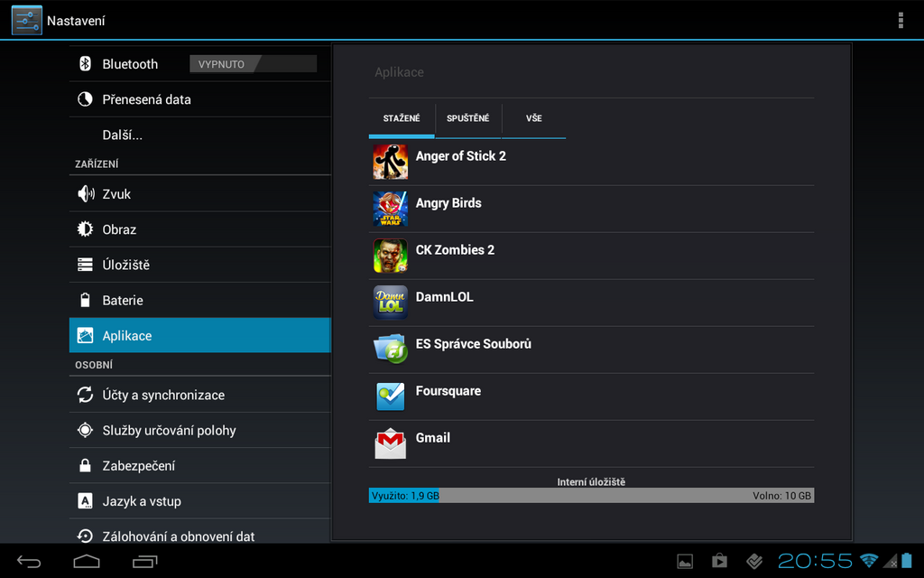924x578 pixels.
Task: Open the three-dot overflow menu
Action: click(x=900, y=20)
